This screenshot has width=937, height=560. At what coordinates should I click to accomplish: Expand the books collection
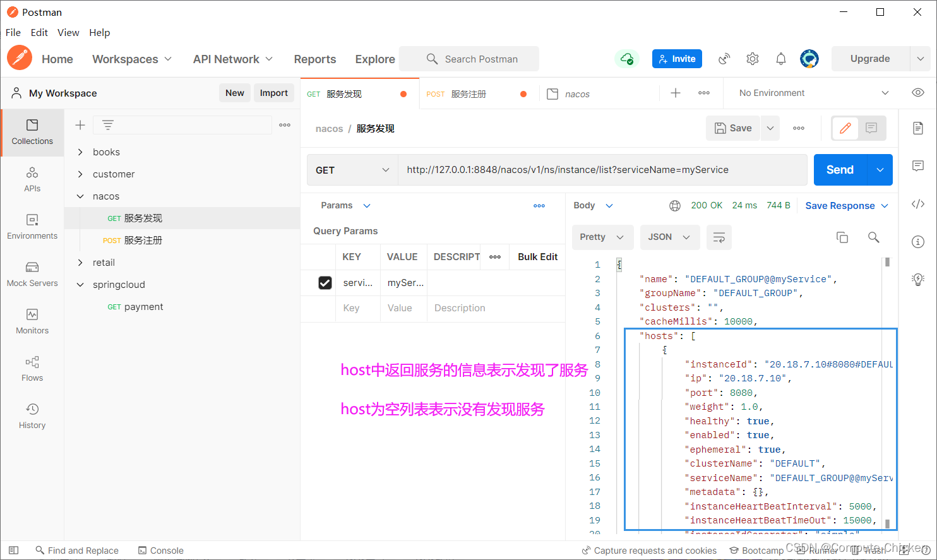tap(80, 152)
